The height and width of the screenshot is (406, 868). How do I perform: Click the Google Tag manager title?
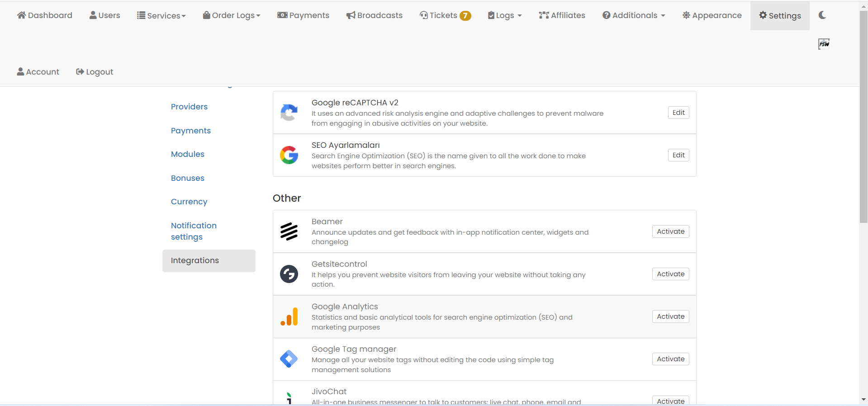click(x=354, y=349)
